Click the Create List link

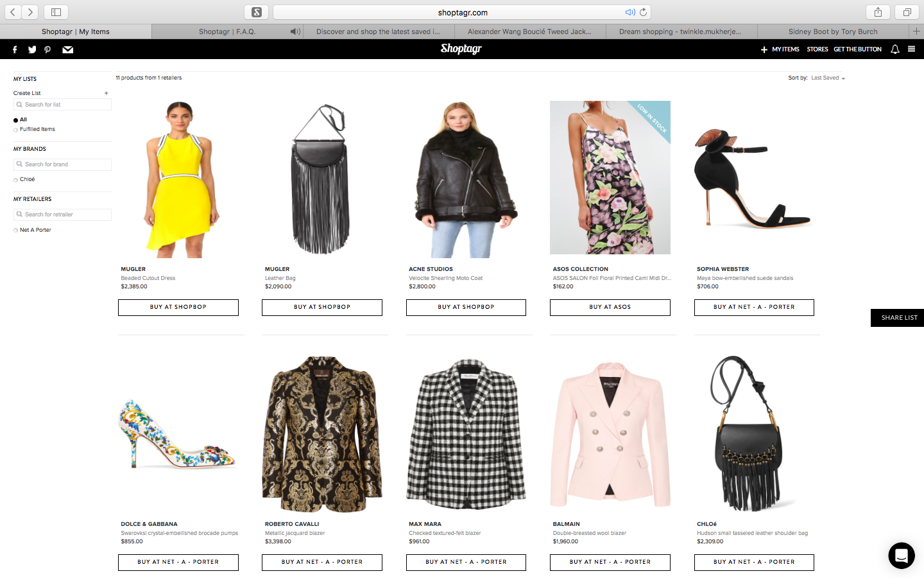(27, 93)
